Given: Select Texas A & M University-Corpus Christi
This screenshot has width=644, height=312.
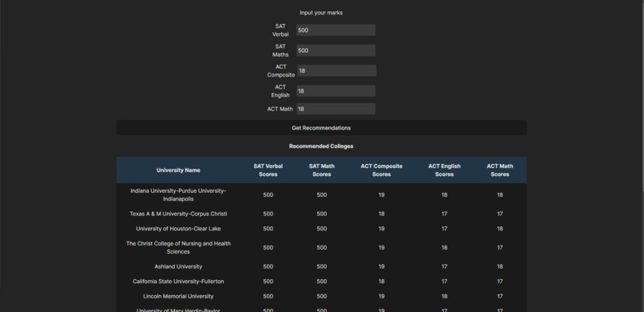Looking at the screenshot, I should pyautogui.click(x=178, y=214).
